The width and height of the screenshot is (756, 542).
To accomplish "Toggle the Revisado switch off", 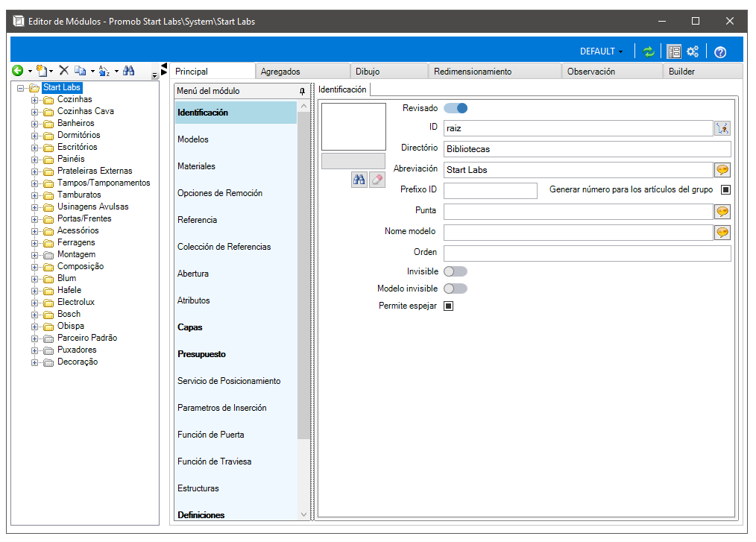I will point(456,108).
